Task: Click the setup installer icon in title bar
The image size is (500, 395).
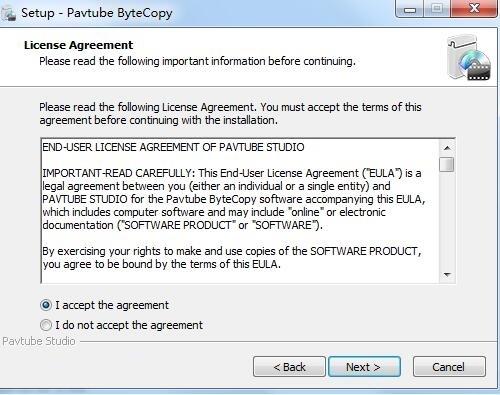Action: 8,14
